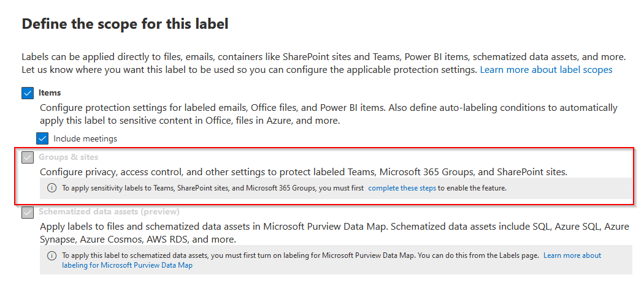The width and height of the screenshot is (644, 283).
Task: Click the 'To apply sensitivity labels to Teams' notice
Action: [213, 188]
